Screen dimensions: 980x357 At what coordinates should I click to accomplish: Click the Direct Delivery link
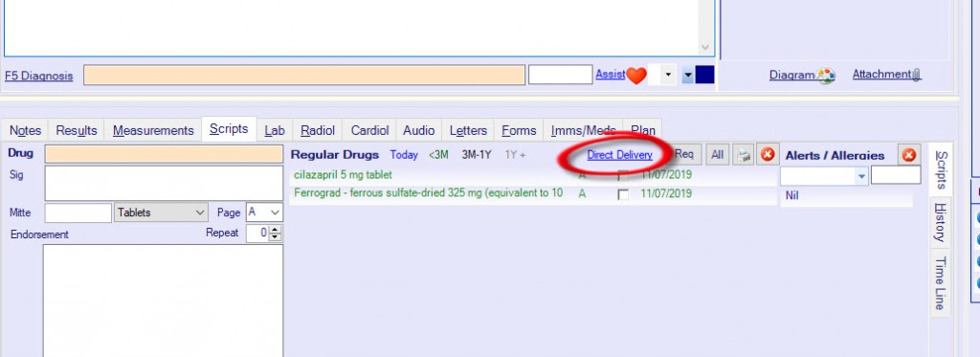(x=619, y=155)
